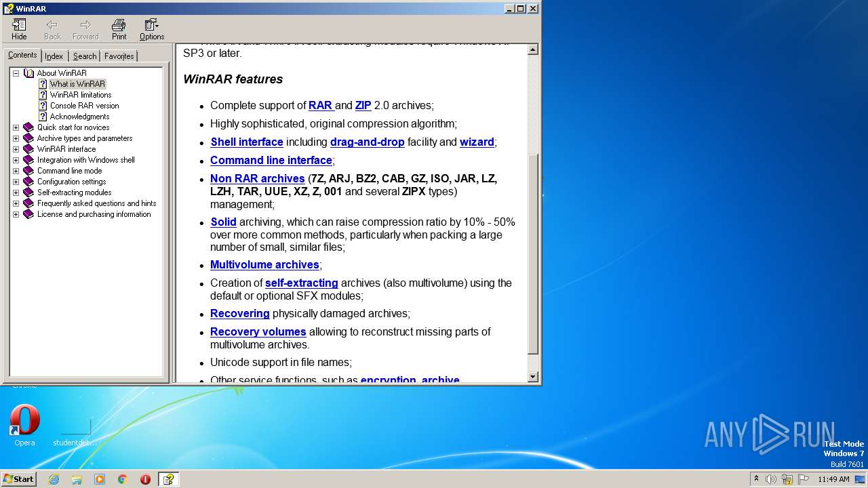
Task: Expand Self-extracting modules node
Action: pyautogui.click(x=16, y=192)
